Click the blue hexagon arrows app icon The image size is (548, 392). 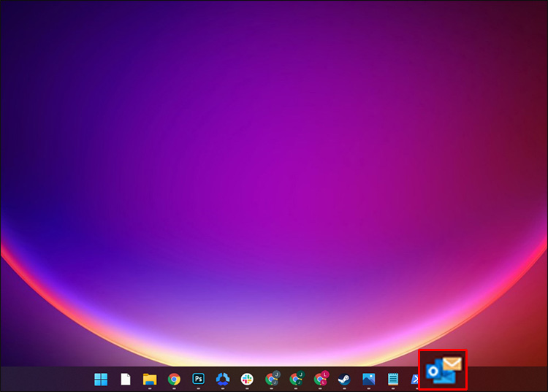point(223,379)
